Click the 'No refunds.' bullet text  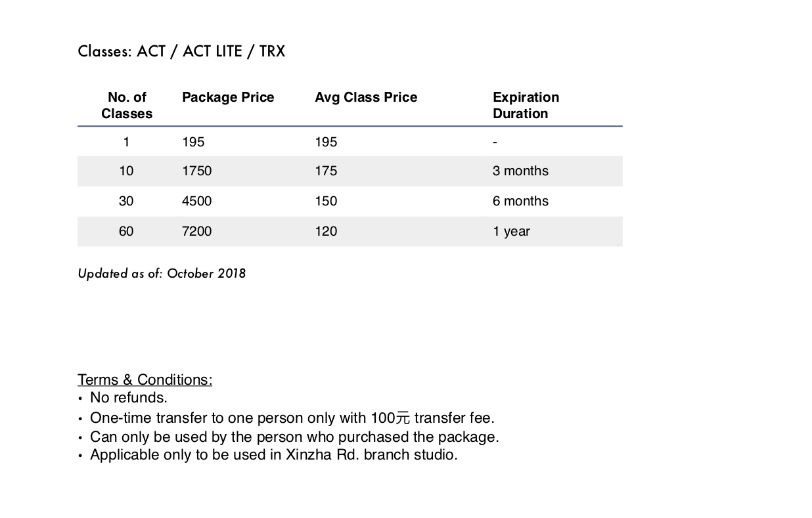129,398
